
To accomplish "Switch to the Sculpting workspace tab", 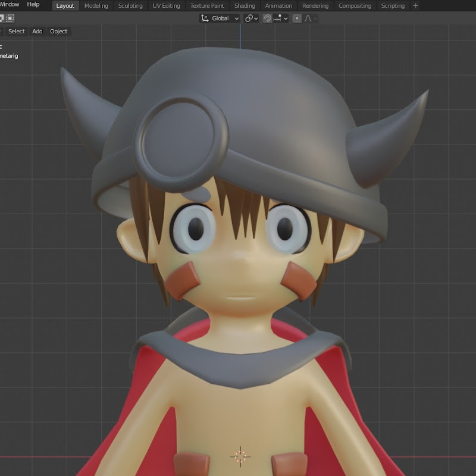I will tap(130, 6).
